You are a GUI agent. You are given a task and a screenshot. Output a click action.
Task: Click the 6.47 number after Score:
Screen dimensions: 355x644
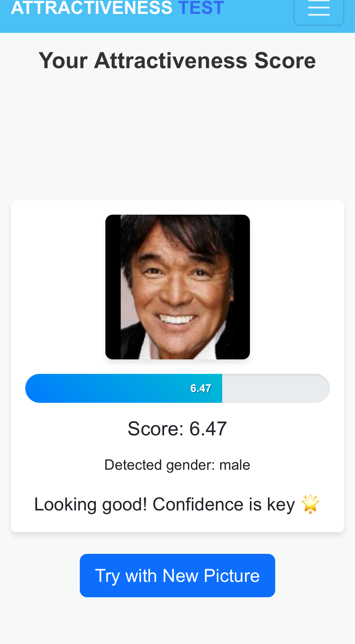208,428
